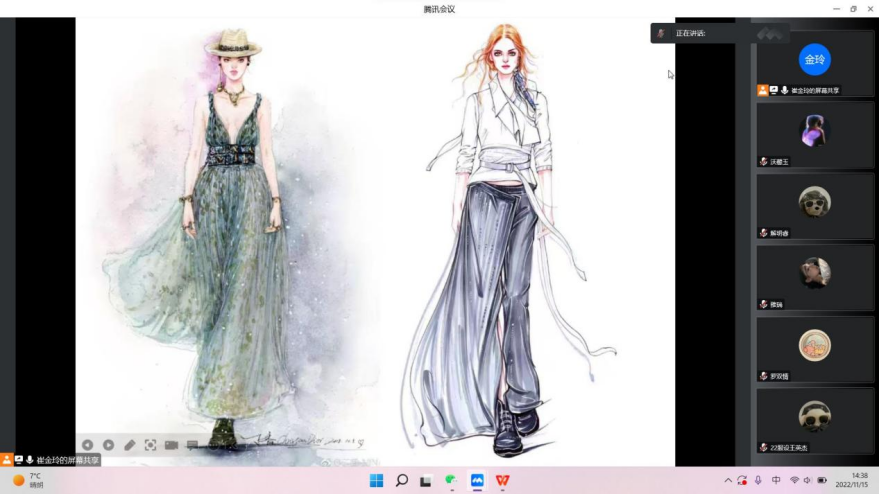The height and width of the screenshot is (495, 879).
Task: Click the microphone icon in the bottom-left sharing label
Action: pos(29,460)
